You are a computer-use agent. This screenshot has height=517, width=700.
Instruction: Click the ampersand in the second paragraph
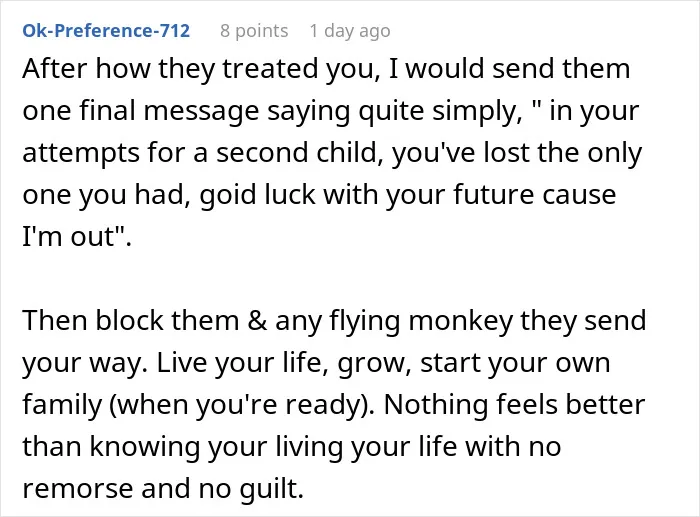[x=257, y=320]
